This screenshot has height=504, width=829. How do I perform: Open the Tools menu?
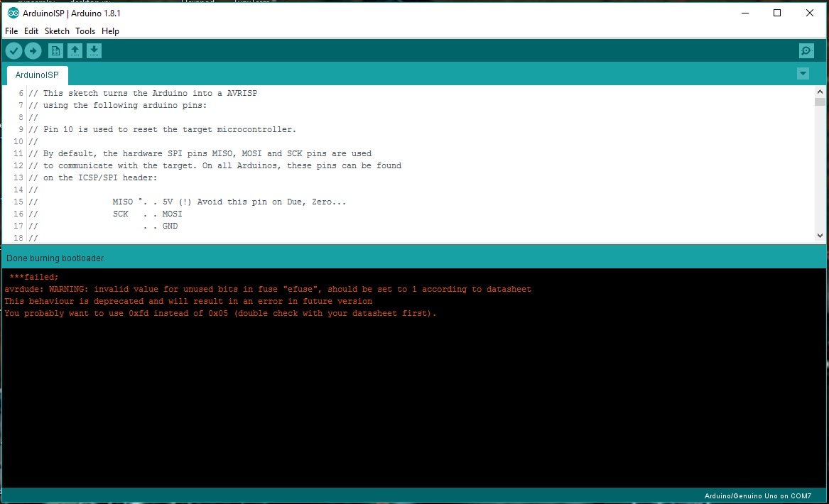point(85,31)
